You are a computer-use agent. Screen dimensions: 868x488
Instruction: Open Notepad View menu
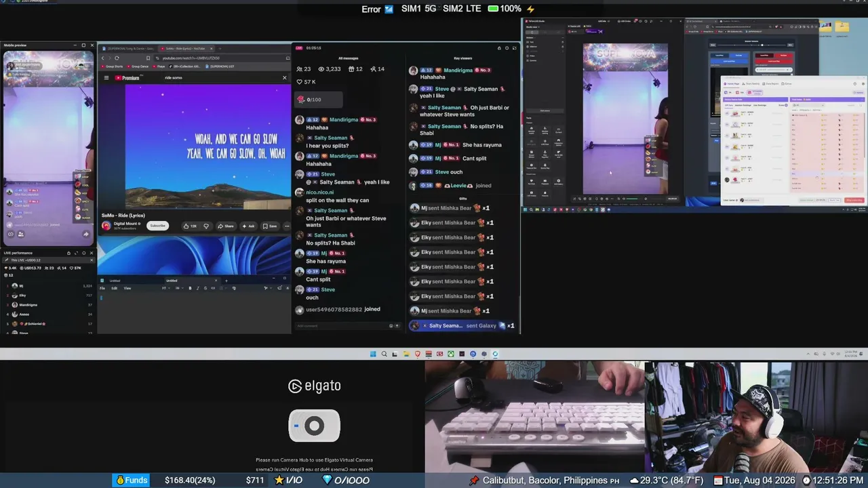127,288
